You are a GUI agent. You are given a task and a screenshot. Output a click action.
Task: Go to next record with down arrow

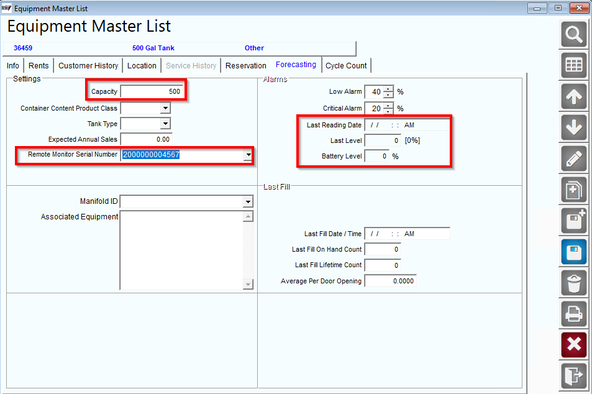[574, 127]
